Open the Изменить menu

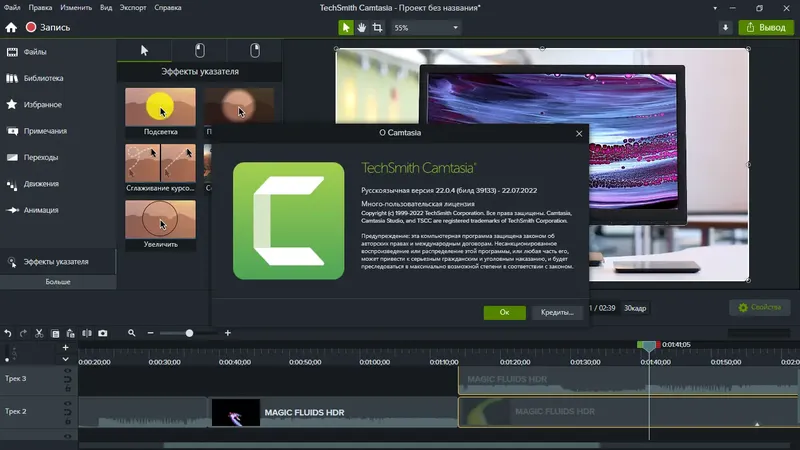[x=76, y=8]
